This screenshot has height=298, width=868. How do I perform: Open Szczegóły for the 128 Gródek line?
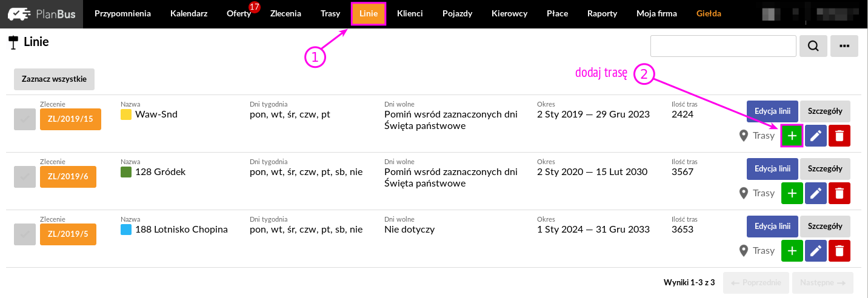[825, 168]
